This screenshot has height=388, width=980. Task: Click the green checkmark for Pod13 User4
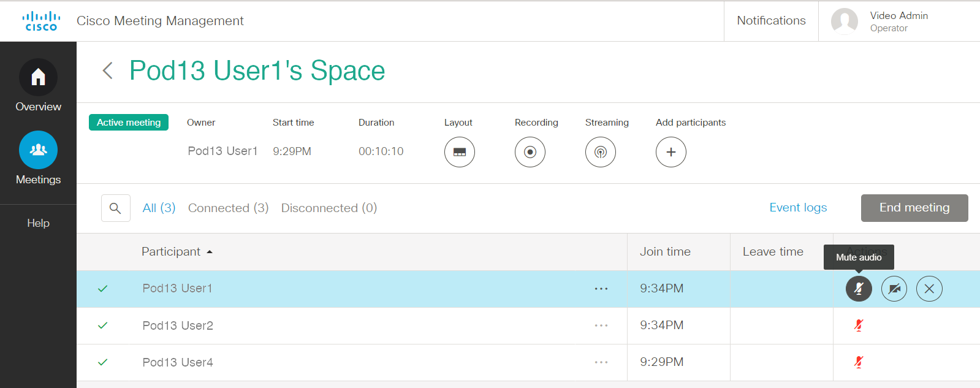click(x=103, y=362)
